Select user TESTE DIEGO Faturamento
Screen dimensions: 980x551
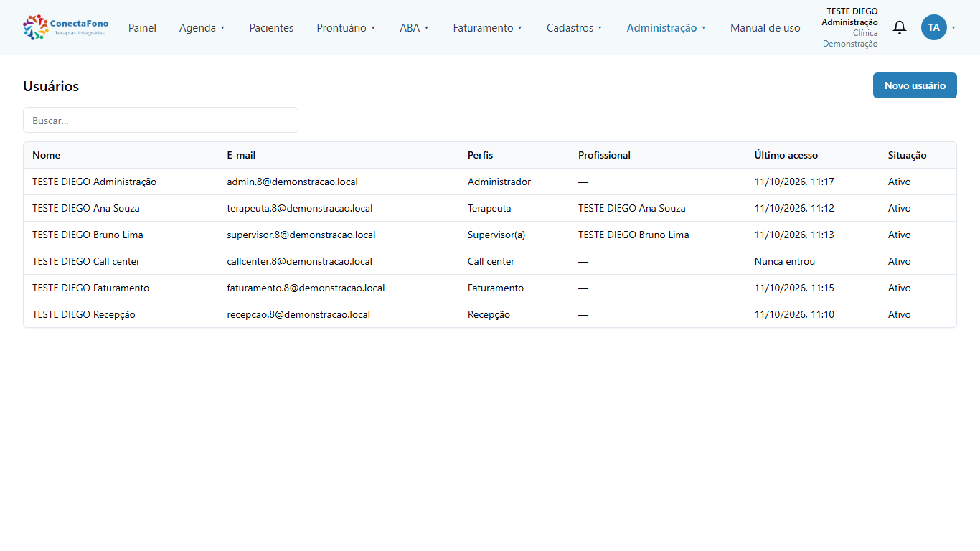coord(91,288)
